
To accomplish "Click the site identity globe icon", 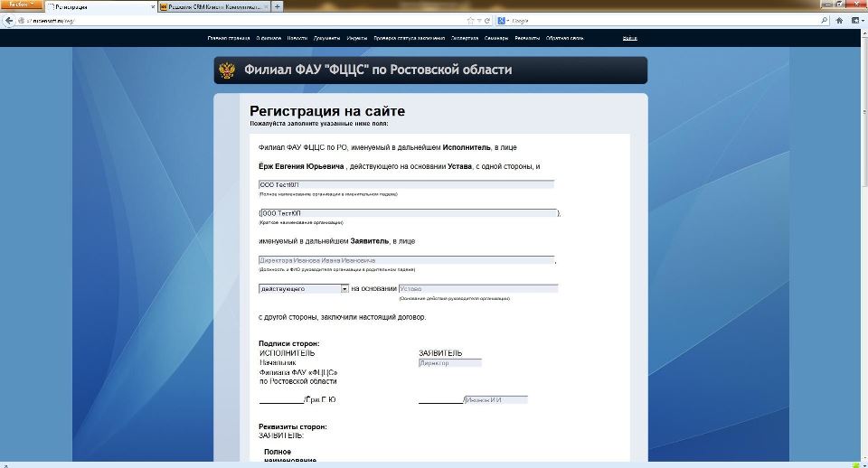I will 21,21.
